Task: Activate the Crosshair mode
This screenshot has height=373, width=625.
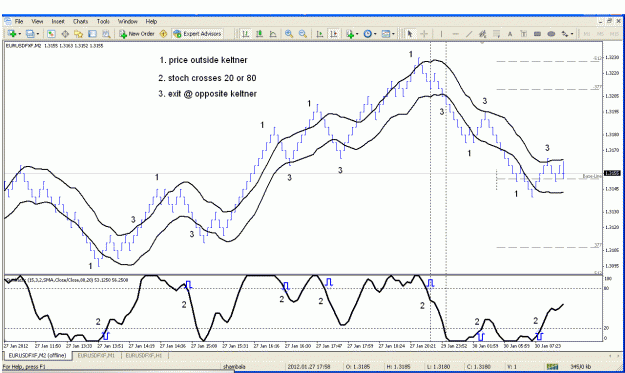Action: click(x=424, y=34)
